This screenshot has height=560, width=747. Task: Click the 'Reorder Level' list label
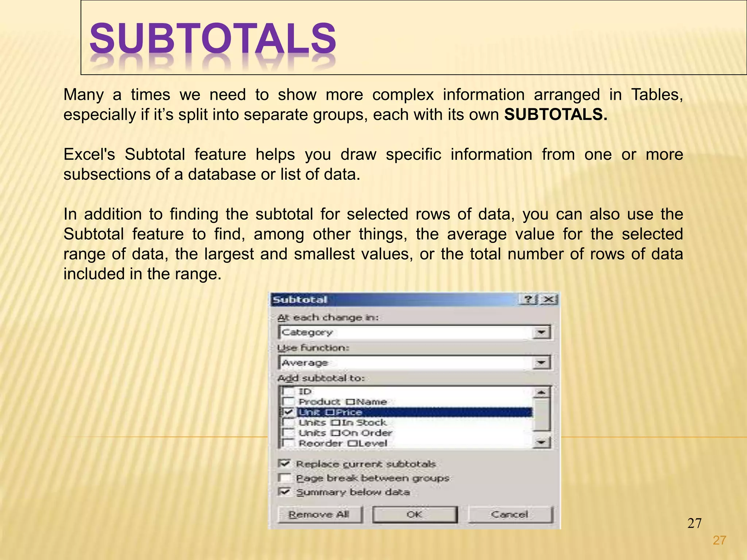click(x=343, y=443)
